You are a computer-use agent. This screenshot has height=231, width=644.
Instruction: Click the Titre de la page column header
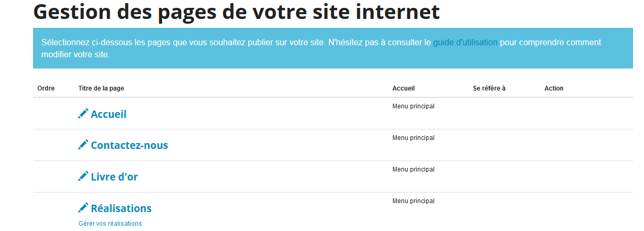click(x=101, y=88)
